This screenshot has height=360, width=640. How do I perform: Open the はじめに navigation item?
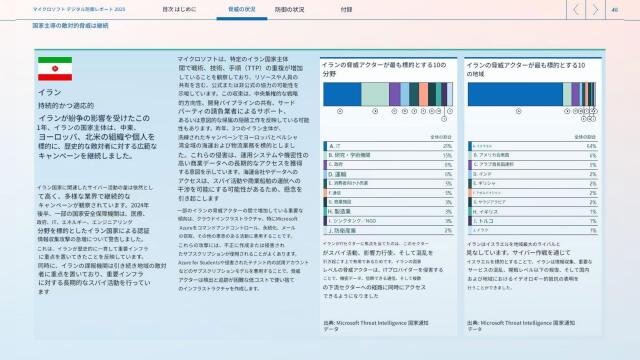coord(185,9)
